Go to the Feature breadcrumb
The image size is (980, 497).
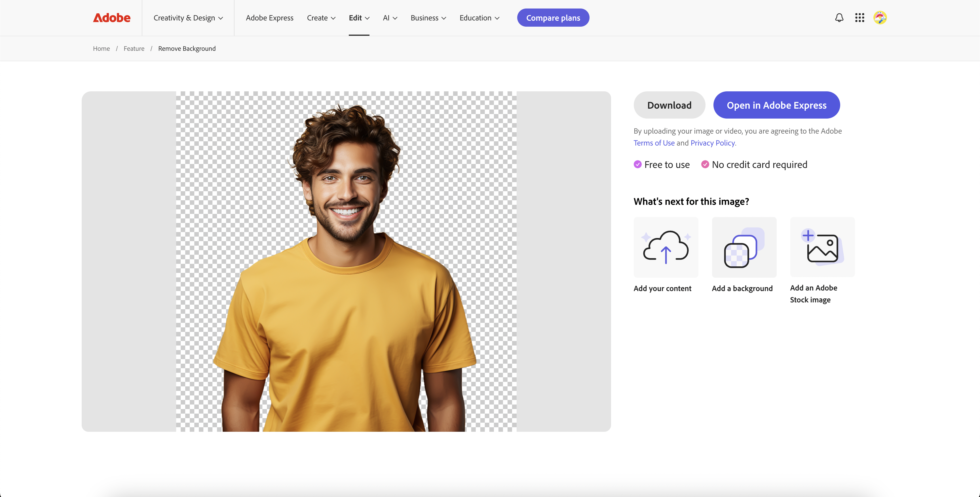[134, 49]
